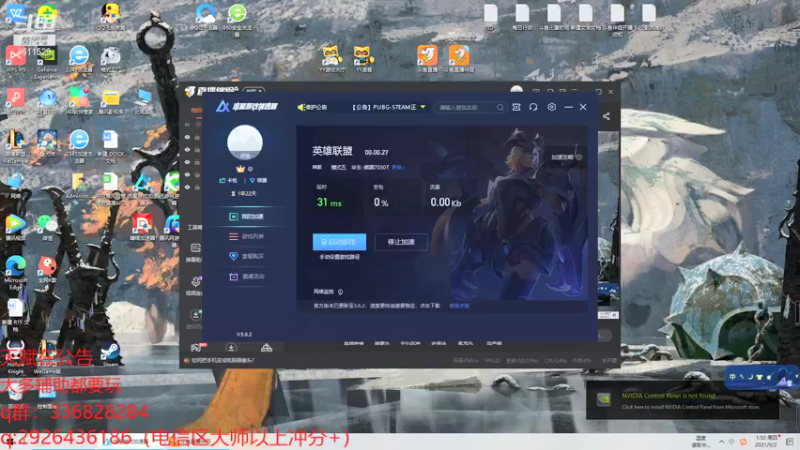Expand the PUBG-STEAM announcement dropdown arrow
The image size is (800, 450).
422,107
